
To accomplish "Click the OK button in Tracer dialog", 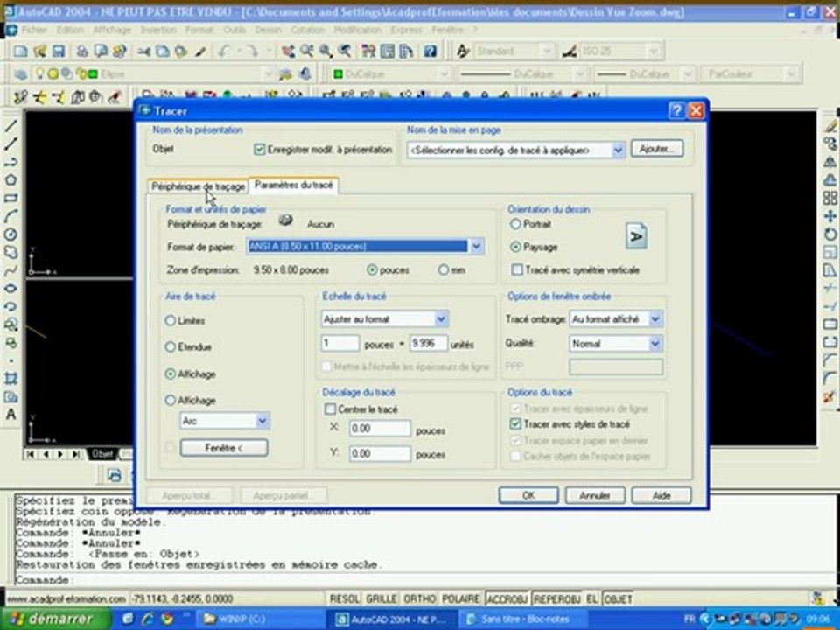I will click(x=528, y=495).
